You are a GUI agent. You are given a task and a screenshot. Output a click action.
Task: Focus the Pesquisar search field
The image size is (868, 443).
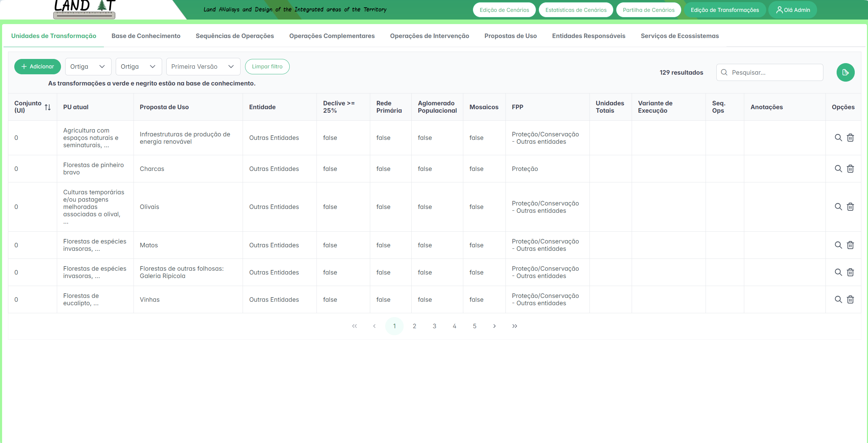(x=770, y=73)
